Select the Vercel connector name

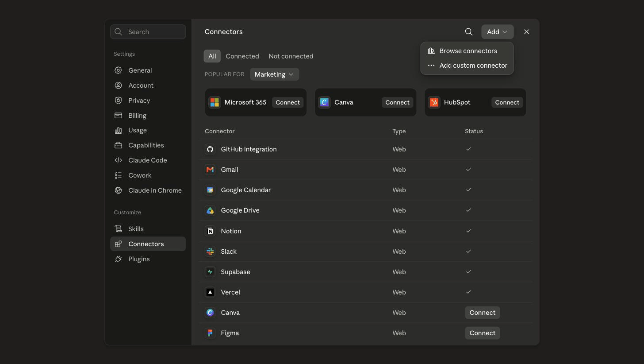point(230,292)
